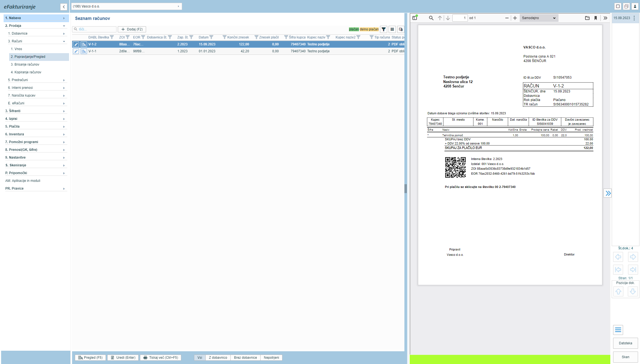Click the edit pencil icon for invoice V-1-2
This screenshot has height=364, width=640.
(x=76, y=44)
